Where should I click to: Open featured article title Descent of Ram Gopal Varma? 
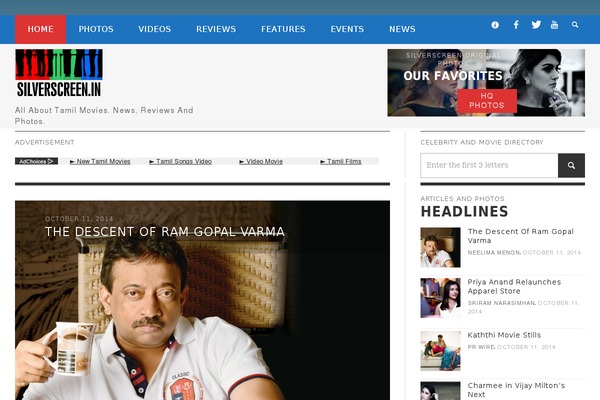pos(165,232)
